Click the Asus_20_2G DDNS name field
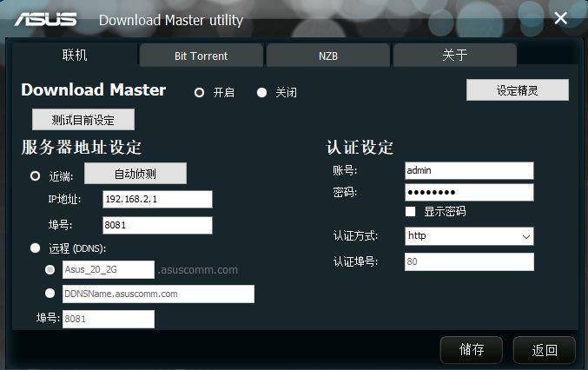 pos(109,269)
